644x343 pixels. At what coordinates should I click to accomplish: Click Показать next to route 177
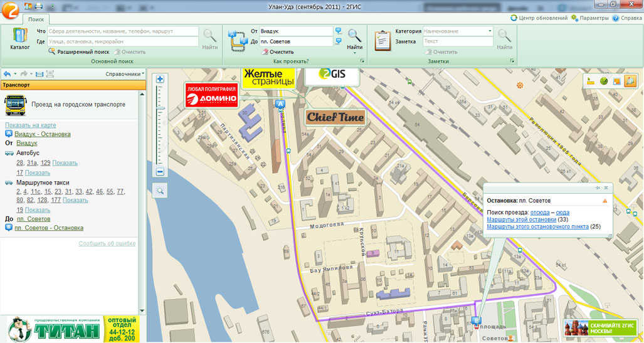[x=75, y=200]
